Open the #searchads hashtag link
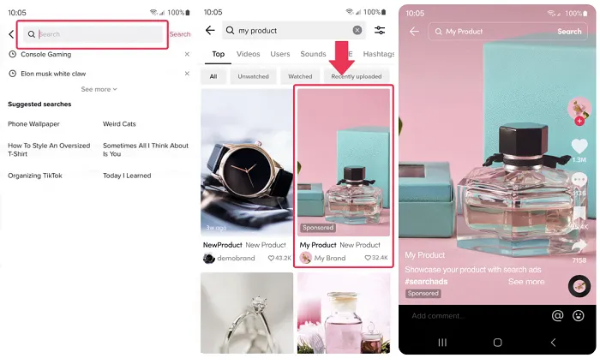 pos(425,281)
